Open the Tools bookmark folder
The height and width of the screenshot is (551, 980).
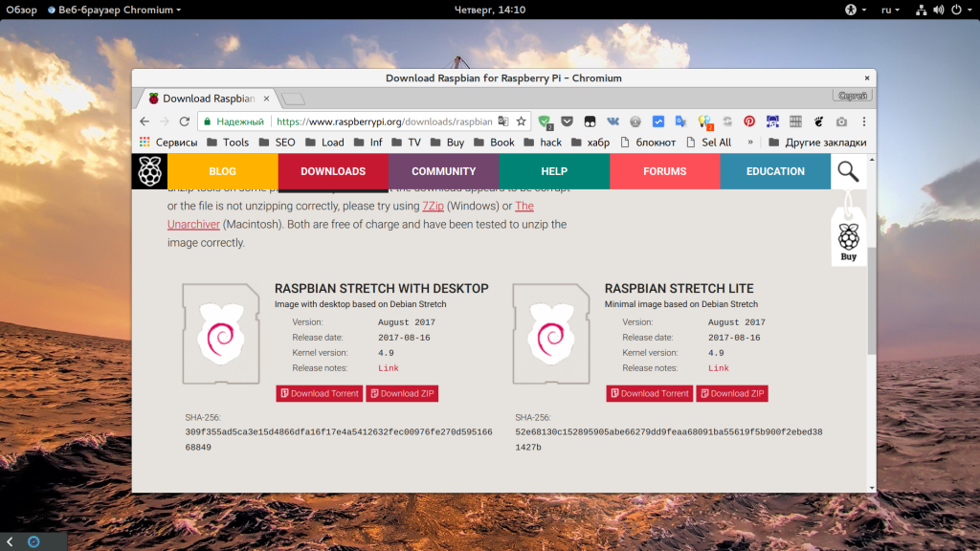click(x=228, y=143)
